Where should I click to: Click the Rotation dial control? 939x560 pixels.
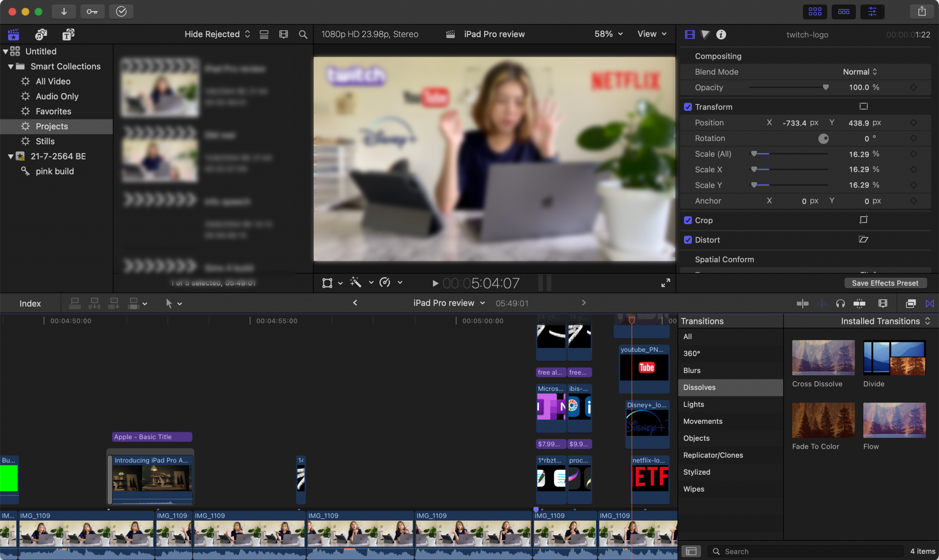coord(823,138)
